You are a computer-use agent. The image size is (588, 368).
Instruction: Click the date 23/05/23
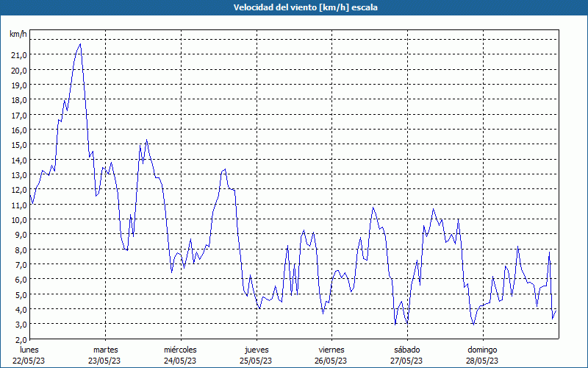(x=104, y=361)
